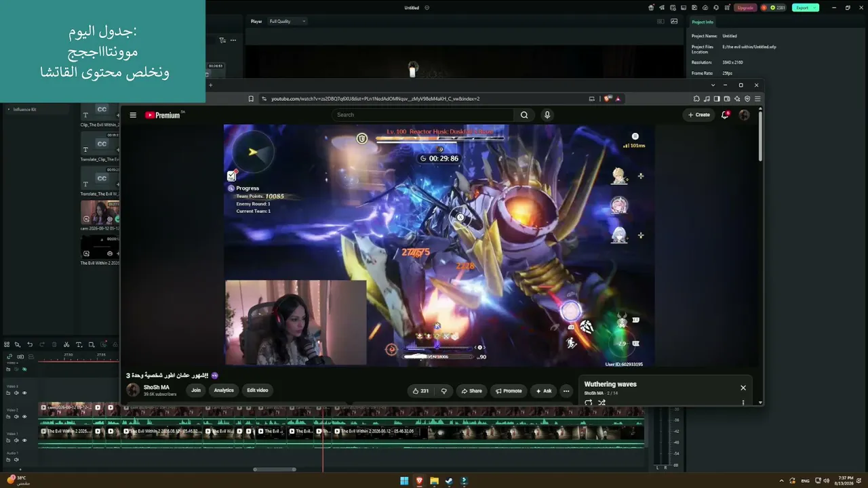Image resolution: width=868 pixels, height=488 pixels.
Task: Open the YouTube account avatar menu
Action: [x=744, y=115]
